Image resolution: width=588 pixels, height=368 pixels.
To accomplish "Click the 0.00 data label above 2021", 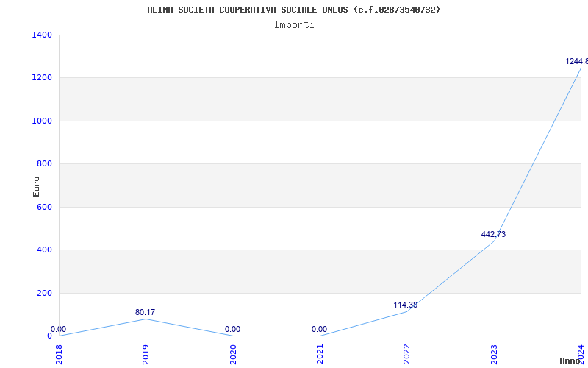I will pyautogui.click(x=320, y=329).
